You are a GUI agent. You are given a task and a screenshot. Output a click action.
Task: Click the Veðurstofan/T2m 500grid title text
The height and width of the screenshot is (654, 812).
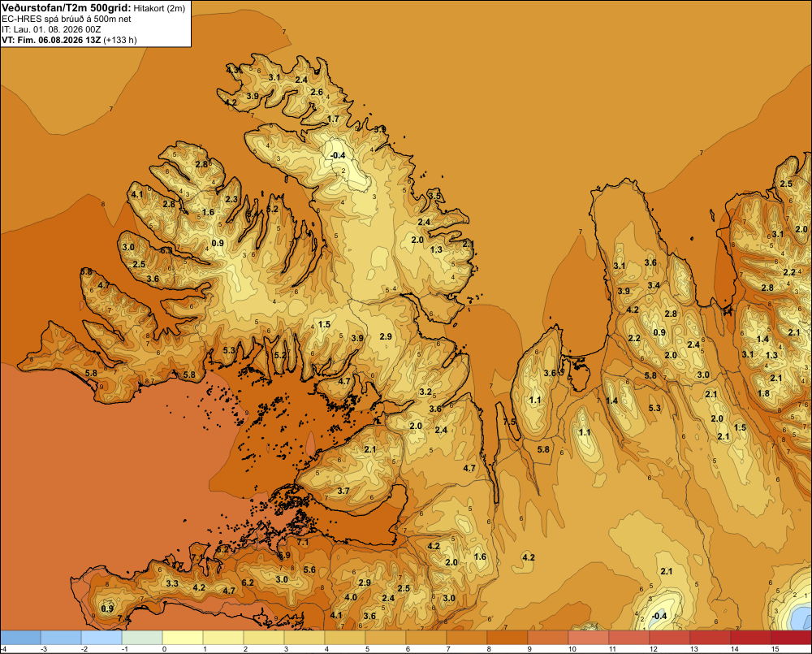65,8
